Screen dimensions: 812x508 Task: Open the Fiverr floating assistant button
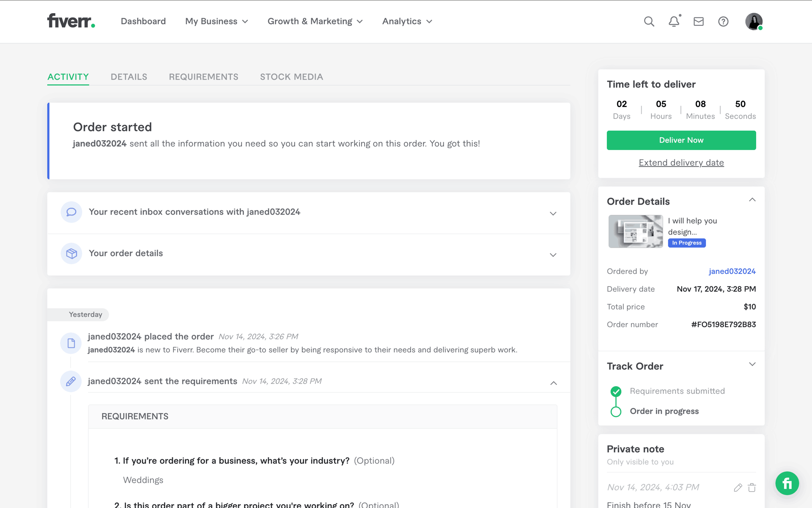point(787,483)
